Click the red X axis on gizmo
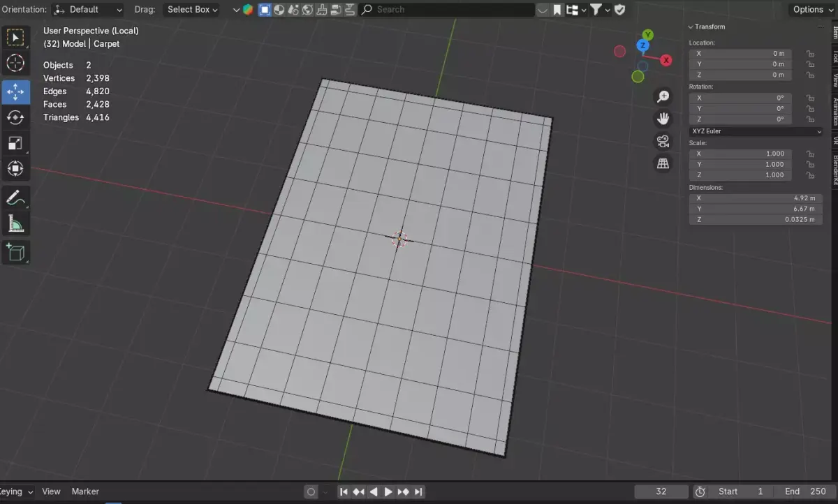Viewport: 838px width, 504px height. coord(666,60)
